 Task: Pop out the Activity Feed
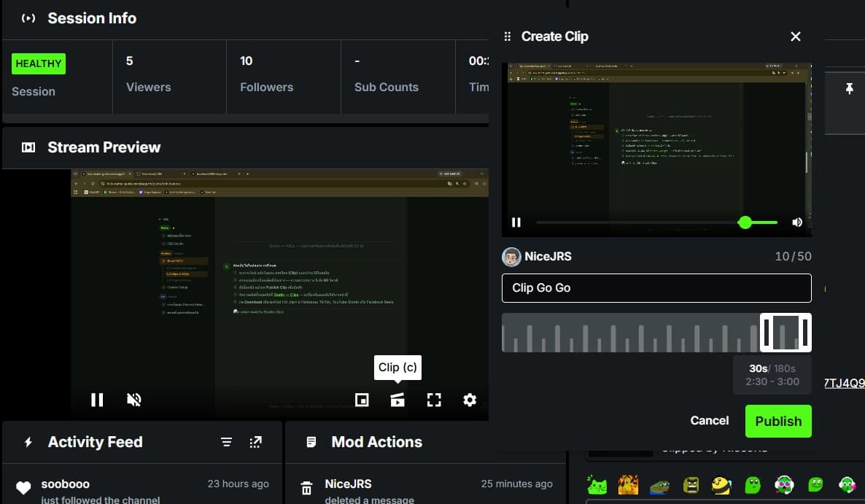[x=255, y=442]
